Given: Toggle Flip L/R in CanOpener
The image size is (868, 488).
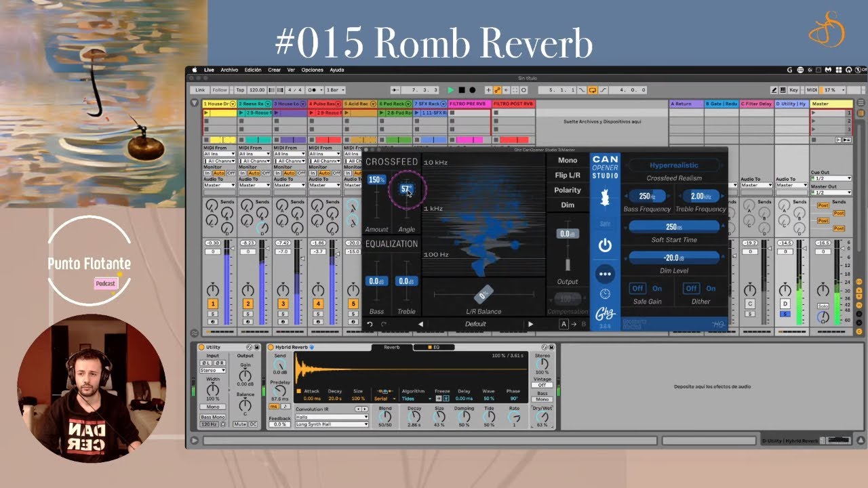Looking at the screenshot, I should (568, 175).
